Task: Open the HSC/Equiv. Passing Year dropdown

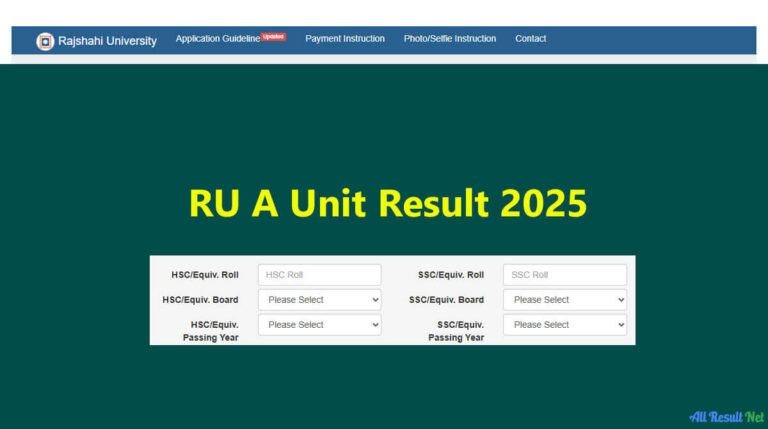Action: [x=319, y=325]
